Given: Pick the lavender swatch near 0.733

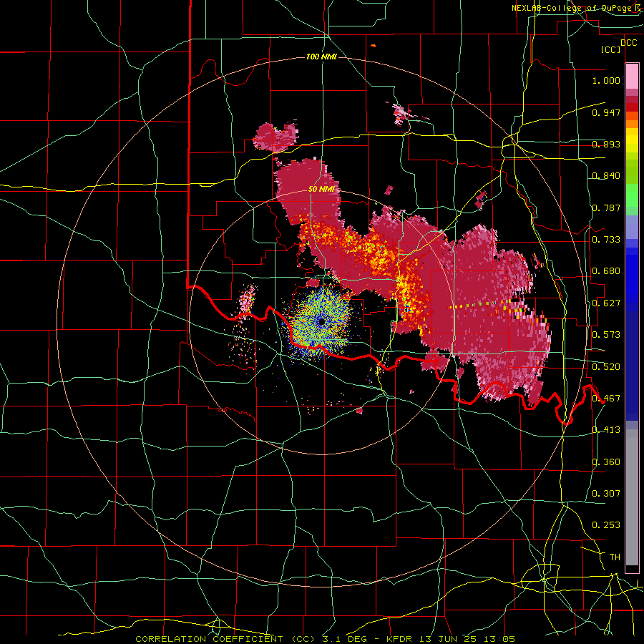Looking at the screenshot, I should 632,228.
